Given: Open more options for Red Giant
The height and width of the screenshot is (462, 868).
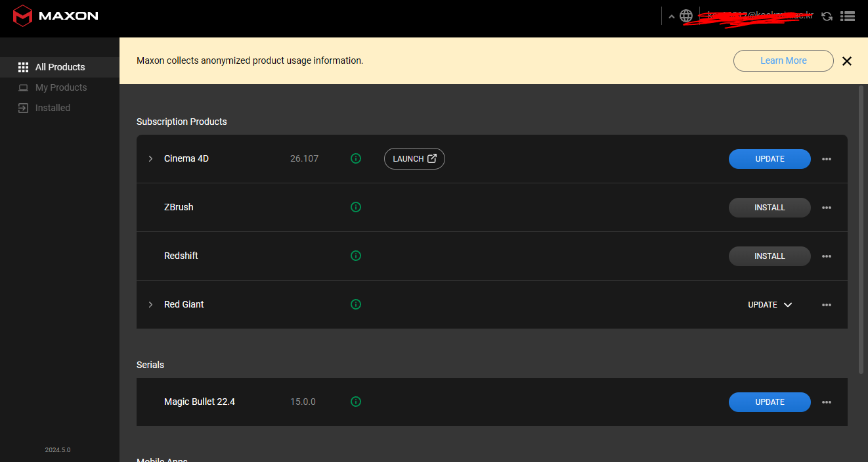Looking at the screenshot, I should [x=827, y=305].
